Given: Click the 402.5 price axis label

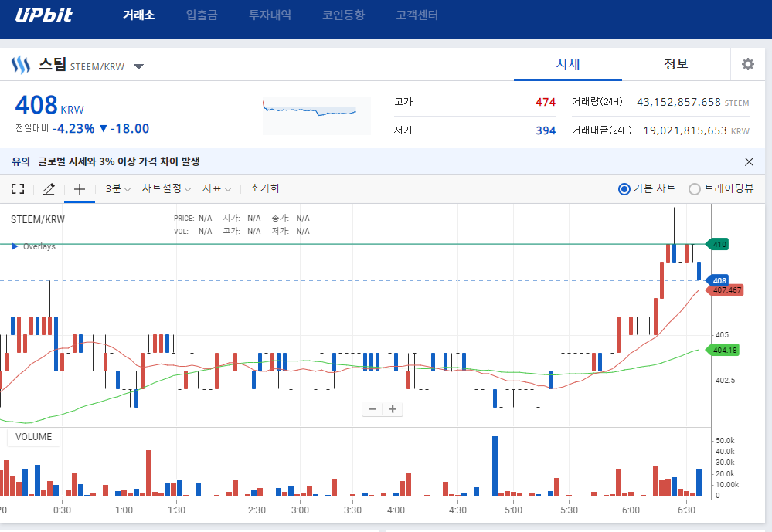Looking at the screenshot, I should (725, 381).
